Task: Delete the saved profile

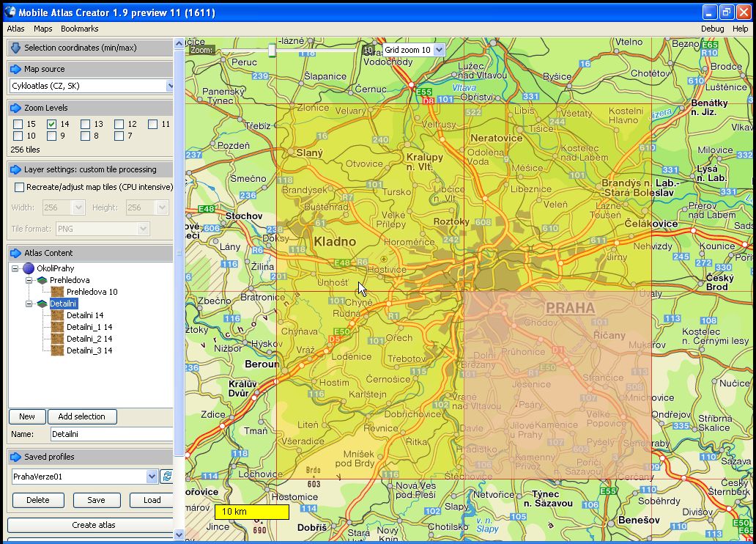Action: [x=38, y=500]
